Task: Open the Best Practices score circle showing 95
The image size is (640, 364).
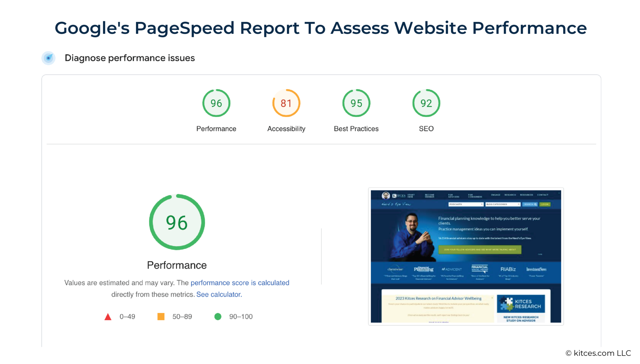Action: pyautogui.click(x=356, y=103)
